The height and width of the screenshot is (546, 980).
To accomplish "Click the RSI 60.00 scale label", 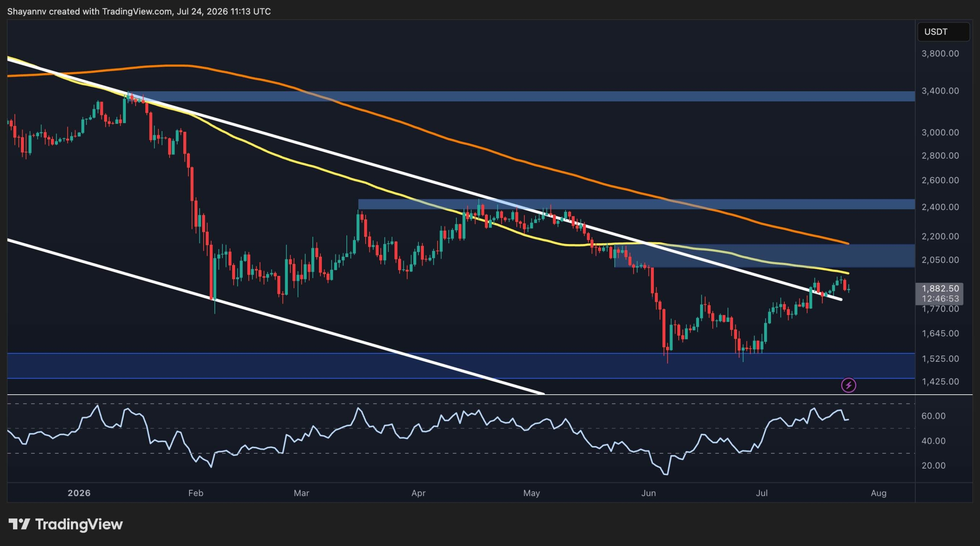I will click(933, 416).
